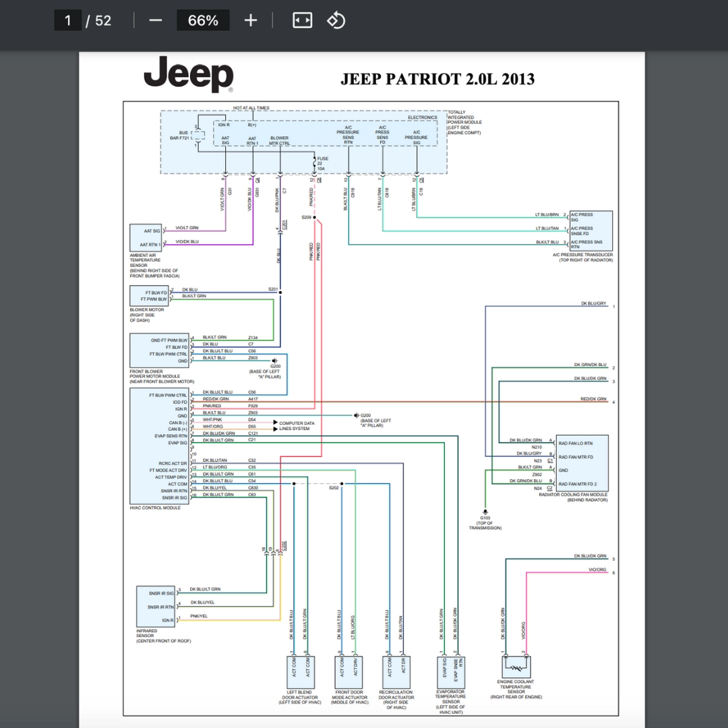This screenshot has height=728, width=728.
Task: Click the Evaporator Temperature Sensor box
Action: (451, 672)
